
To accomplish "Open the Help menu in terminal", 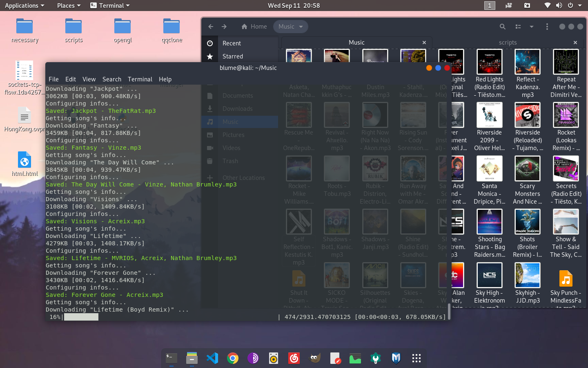I will pos(165,79).
